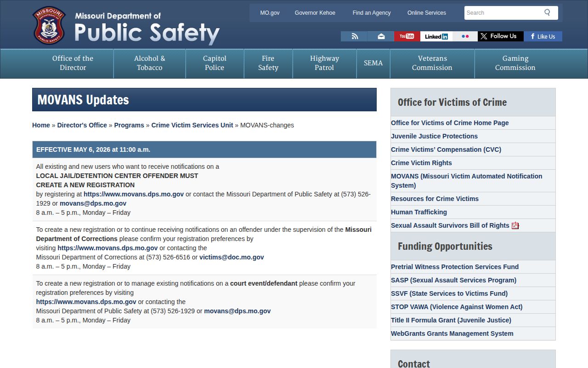
Task: Open Crime Victim Services Unit breadcrumb
Action: pos(192,125)
